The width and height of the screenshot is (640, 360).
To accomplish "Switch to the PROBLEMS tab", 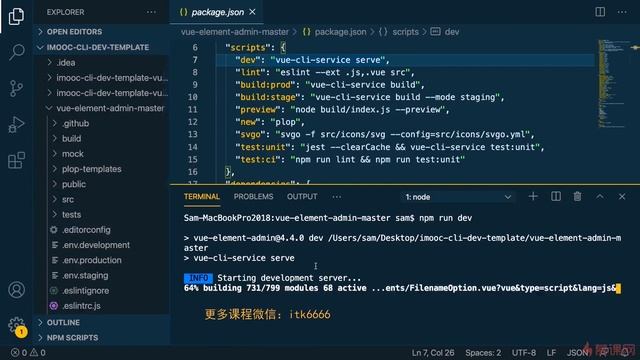I will (x=253, y=197).
